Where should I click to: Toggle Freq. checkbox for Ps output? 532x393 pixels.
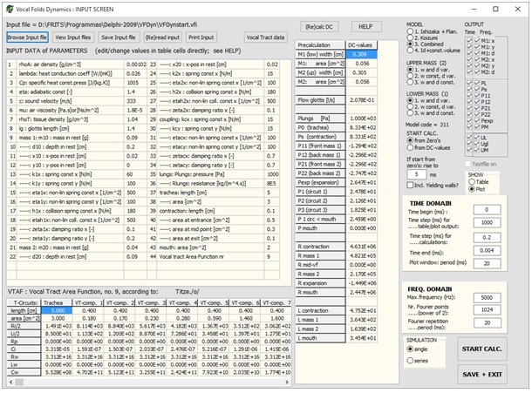click(477, 89)
